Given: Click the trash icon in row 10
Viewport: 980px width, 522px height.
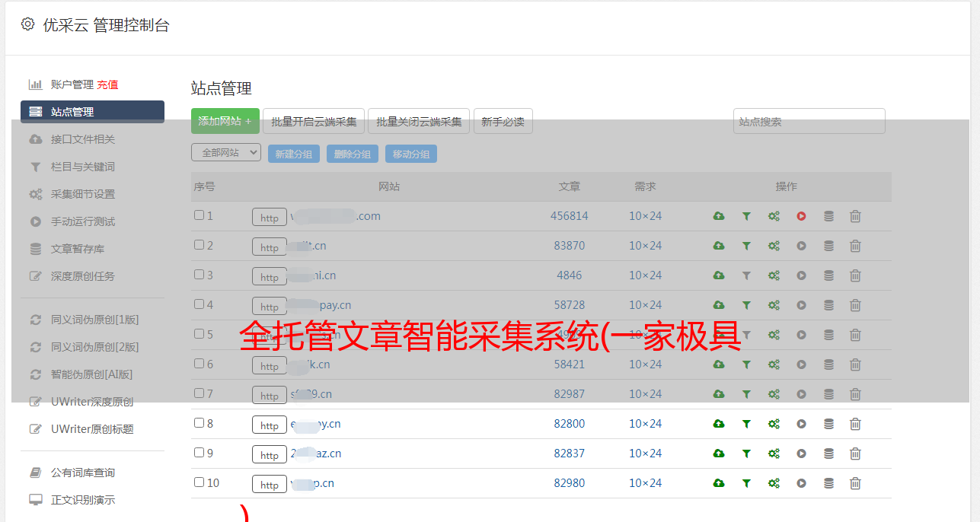Looking at the screenshot, I should [855, 483].
